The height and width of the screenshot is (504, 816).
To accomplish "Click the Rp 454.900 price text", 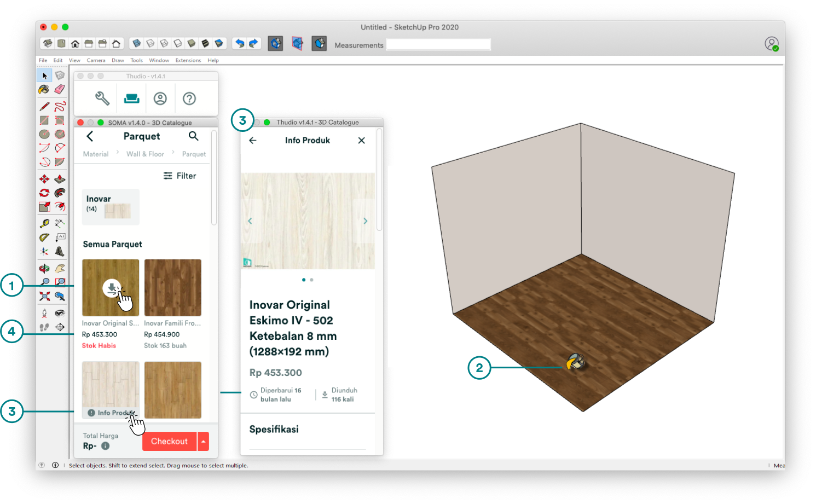I will pyautogui.click(x=162, y=334).
